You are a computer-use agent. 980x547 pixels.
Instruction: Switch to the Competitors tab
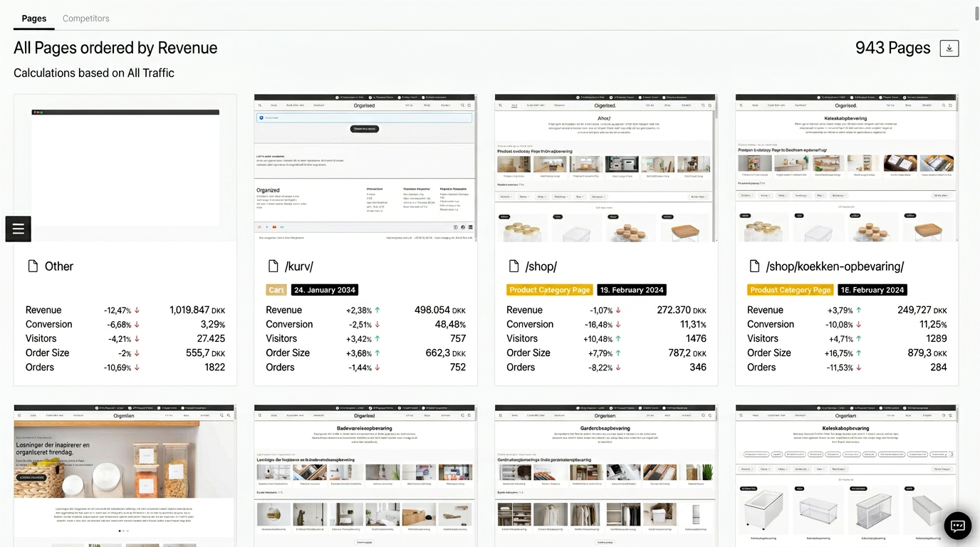[86, 19]
